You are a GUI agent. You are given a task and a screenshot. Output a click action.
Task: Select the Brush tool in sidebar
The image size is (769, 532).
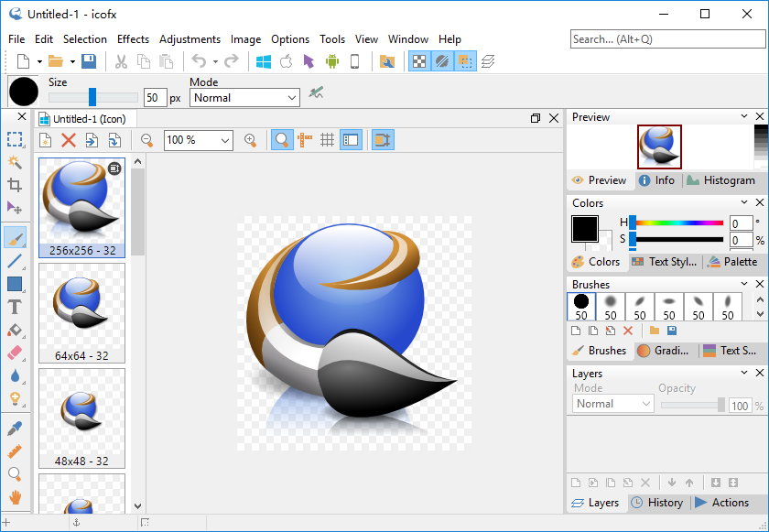click(15, 238)
